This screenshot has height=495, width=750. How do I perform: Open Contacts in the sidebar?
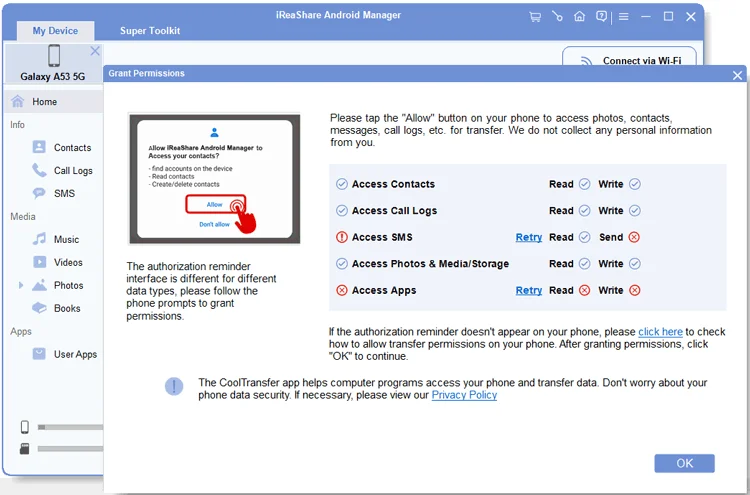(x=72, y=147)
